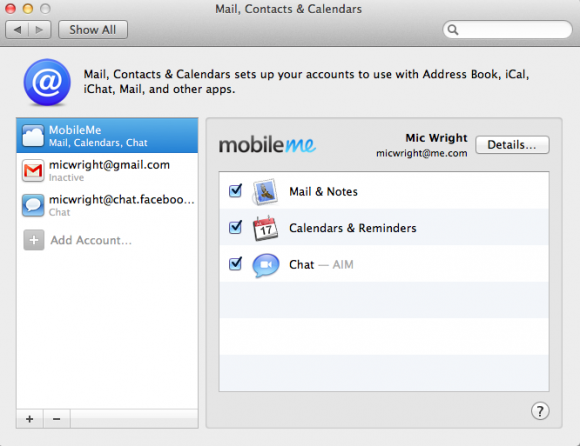The width and height of the screenshot is (580, 446).
Task: Select the micwright@gmail.com inactive account
Action: pyautogui.click(x=107, y=170)
